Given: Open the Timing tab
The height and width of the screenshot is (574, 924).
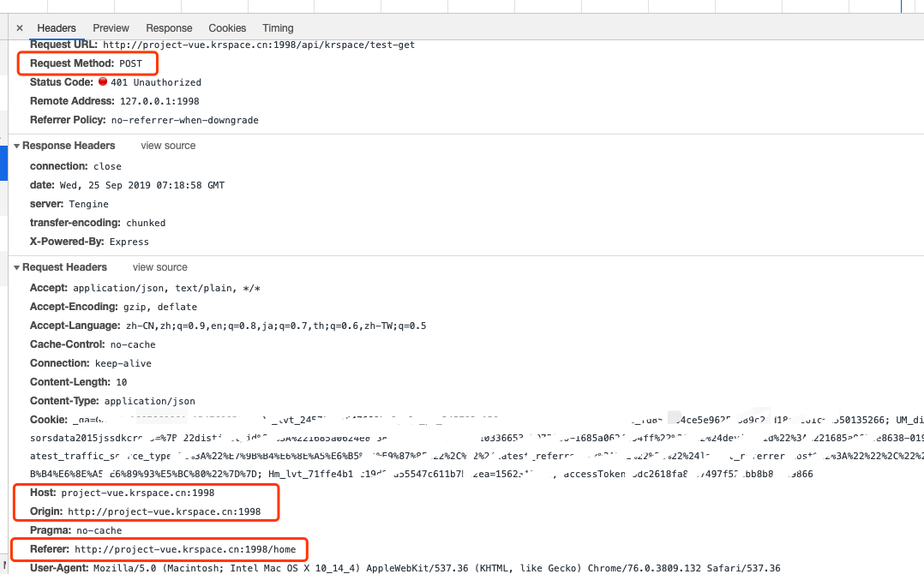Looking at the screenshot, I should (x=278, y=27).
